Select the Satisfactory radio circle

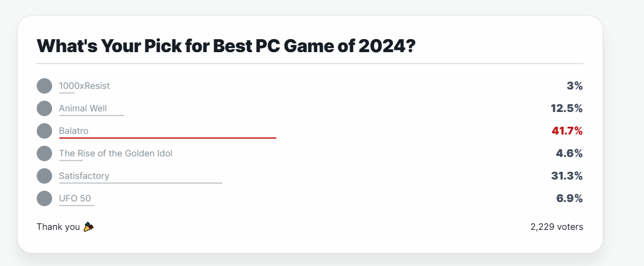coord(44,176)
